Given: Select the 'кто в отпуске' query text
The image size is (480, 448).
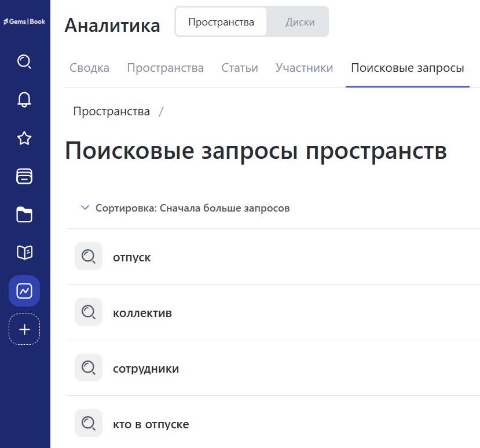Looking at the screenshot, I should tap(151, 424).
